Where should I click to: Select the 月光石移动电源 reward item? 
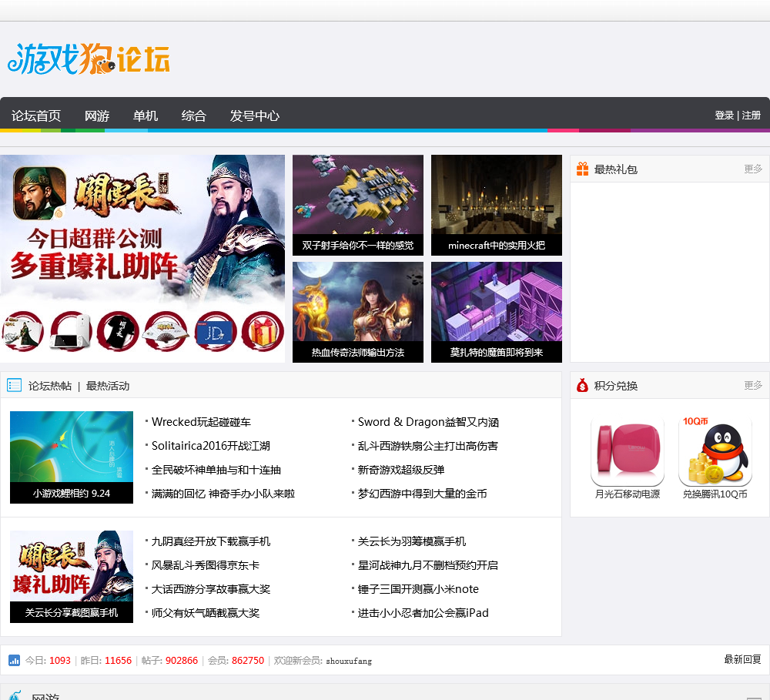[628, 459]
